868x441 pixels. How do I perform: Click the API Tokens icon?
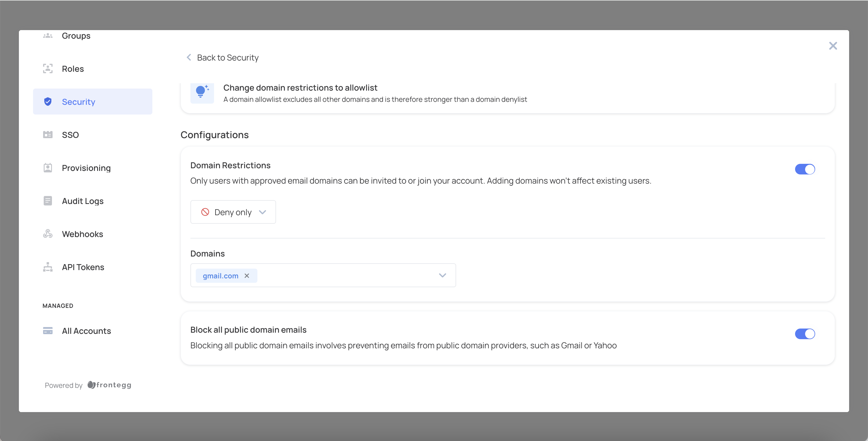coord(48,267)
